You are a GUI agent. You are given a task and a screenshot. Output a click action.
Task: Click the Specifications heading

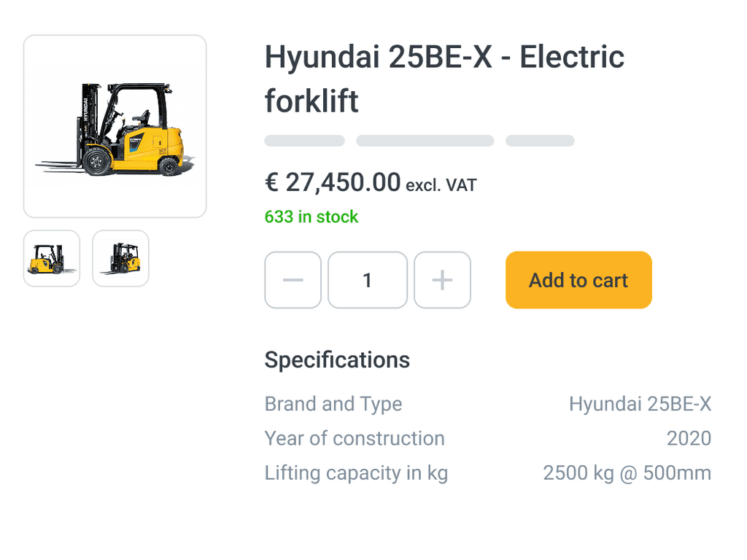[337, 359]
